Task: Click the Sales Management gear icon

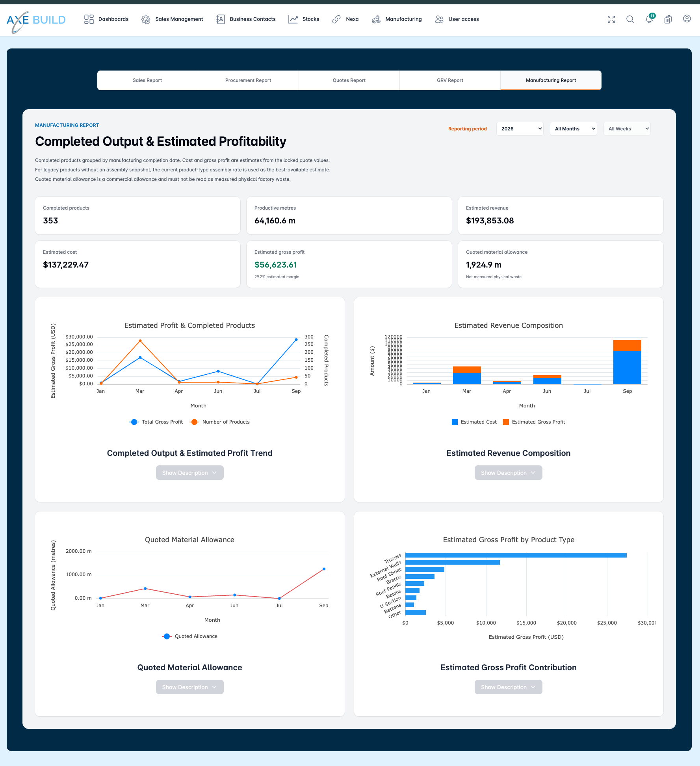Action: click(146, 19)
